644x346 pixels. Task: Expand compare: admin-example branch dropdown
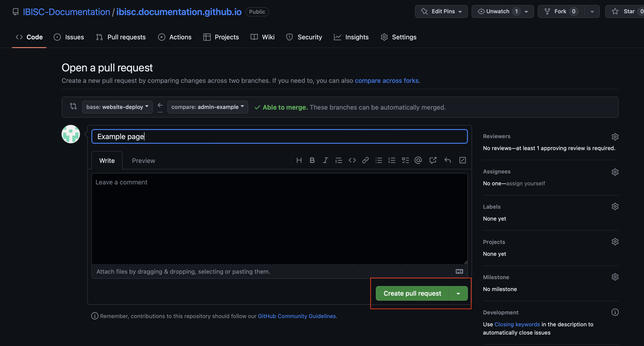click(207, 107)
